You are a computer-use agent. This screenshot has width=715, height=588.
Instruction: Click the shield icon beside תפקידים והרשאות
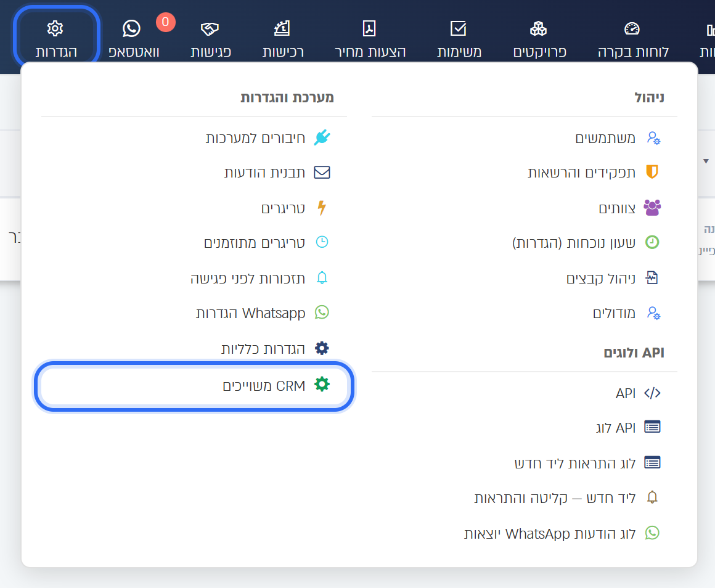coord(652,172)
